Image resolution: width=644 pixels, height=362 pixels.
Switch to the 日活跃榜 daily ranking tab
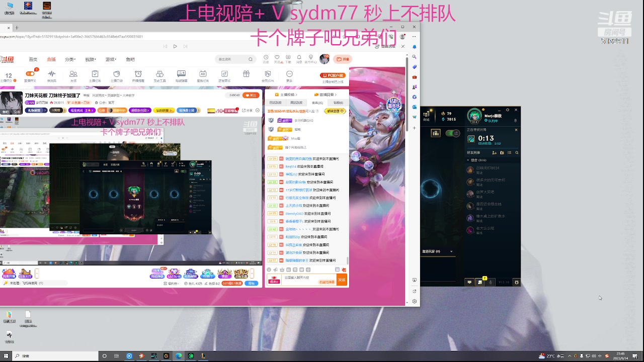pyautogui.click(x=275, y=103)
